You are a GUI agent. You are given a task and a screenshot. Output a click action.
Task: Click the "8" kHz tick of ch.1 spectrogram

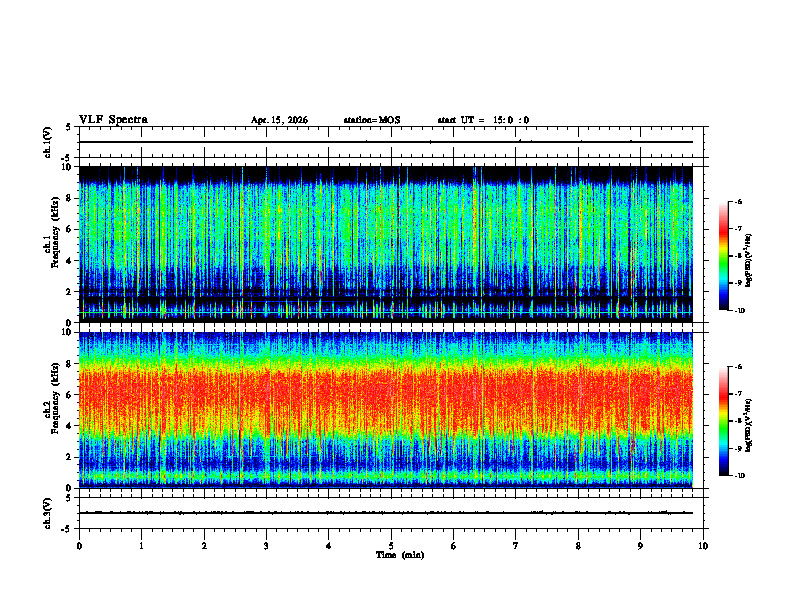pos(70,198)
